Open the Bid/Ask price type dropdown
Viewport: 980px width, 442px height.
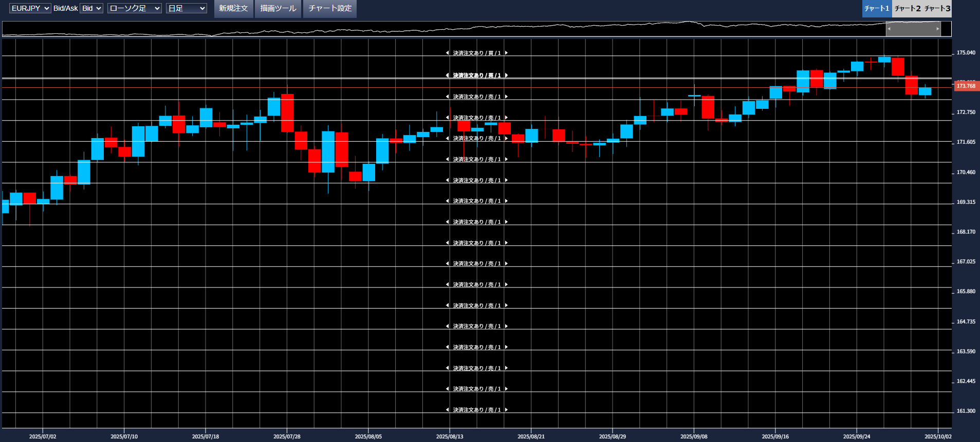(91, 8)
